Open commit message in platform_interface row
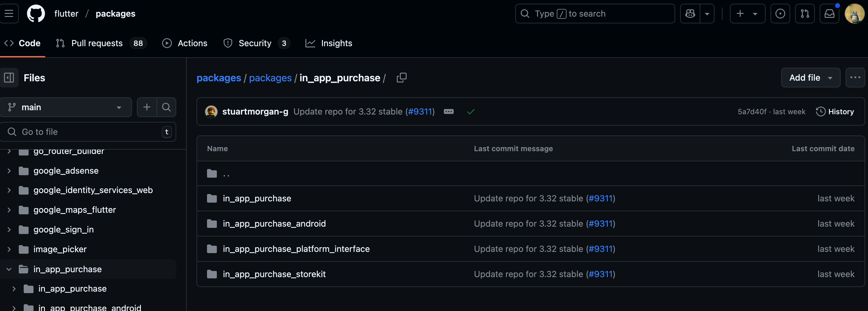This screenshot has height=311, width=868. point(528,249)
